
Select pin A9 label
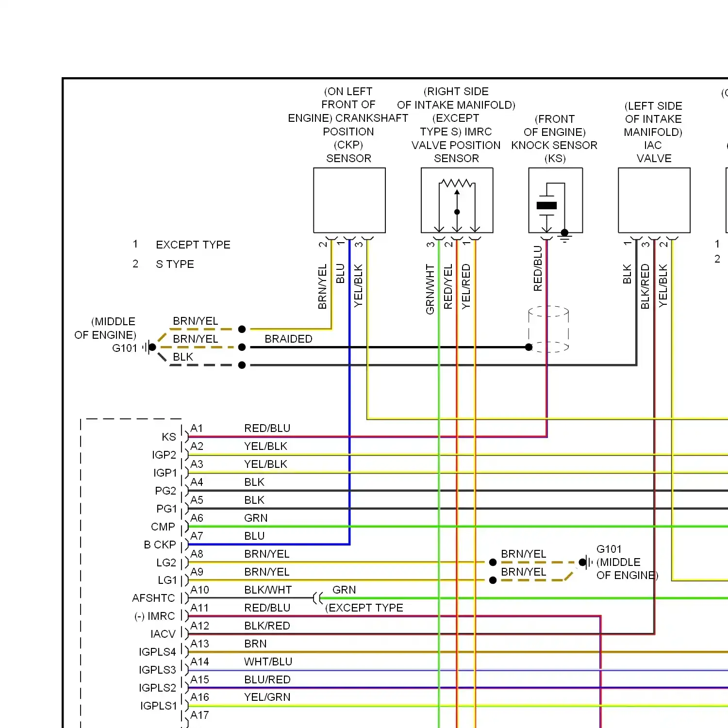(197, 572)
